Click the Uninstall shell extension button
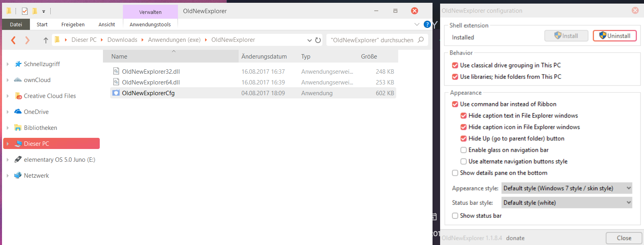The image size is (644, 245). [614, 36]
